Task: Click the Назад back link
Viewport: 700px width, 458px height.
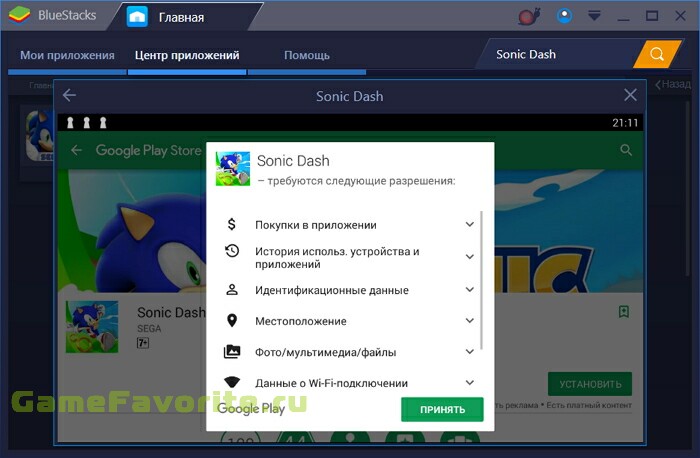Action: point(673,84)
